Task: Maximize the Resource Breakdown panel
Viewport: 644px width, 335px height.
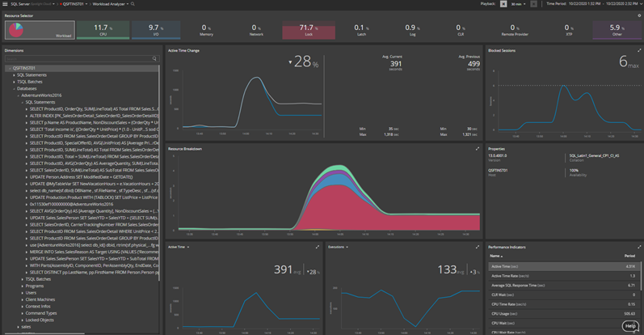Action: pos(478,149)
